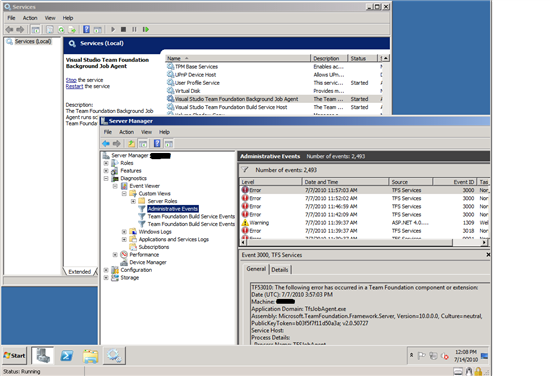Expand Server Roles folder node

point(133,201)
